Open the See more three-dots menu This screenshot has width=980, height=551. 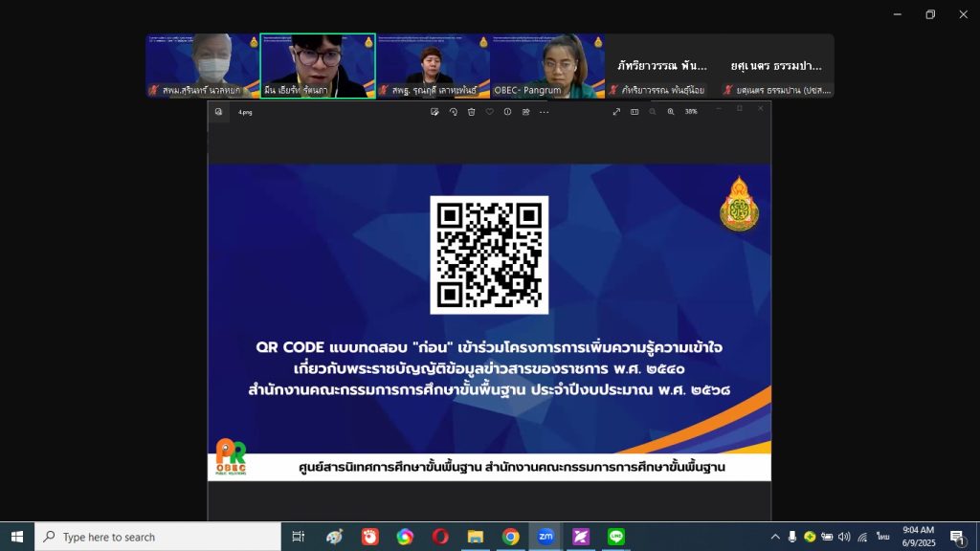click(x=545, y=112)
